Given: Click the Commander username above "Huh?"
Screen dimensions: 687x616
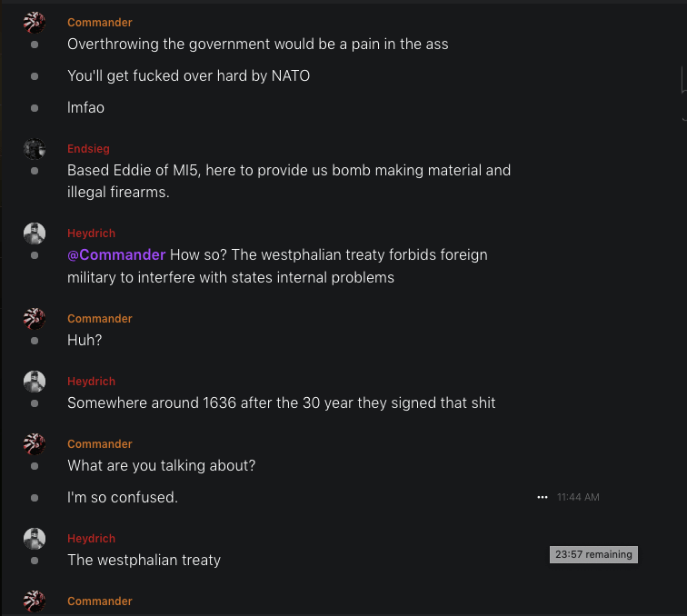Looking at the screenshot, I should (99, 319).
